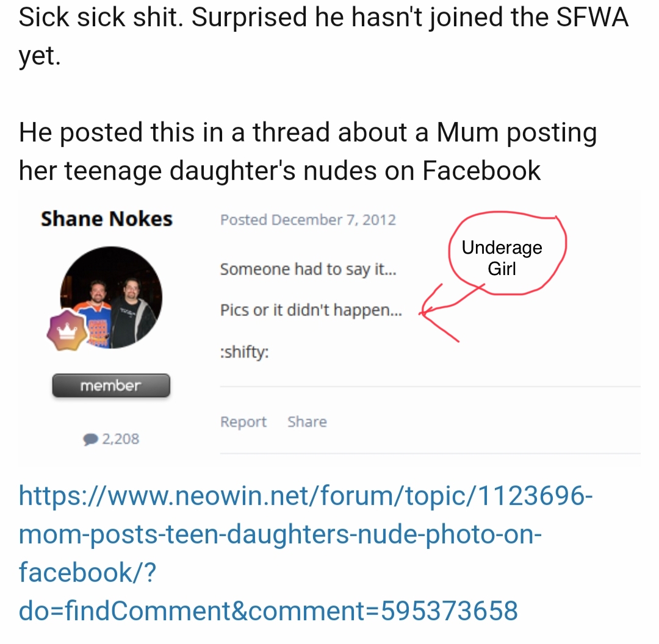Click the crown rank badge on the avatar
659x644 pixels.
coord(67,330)
